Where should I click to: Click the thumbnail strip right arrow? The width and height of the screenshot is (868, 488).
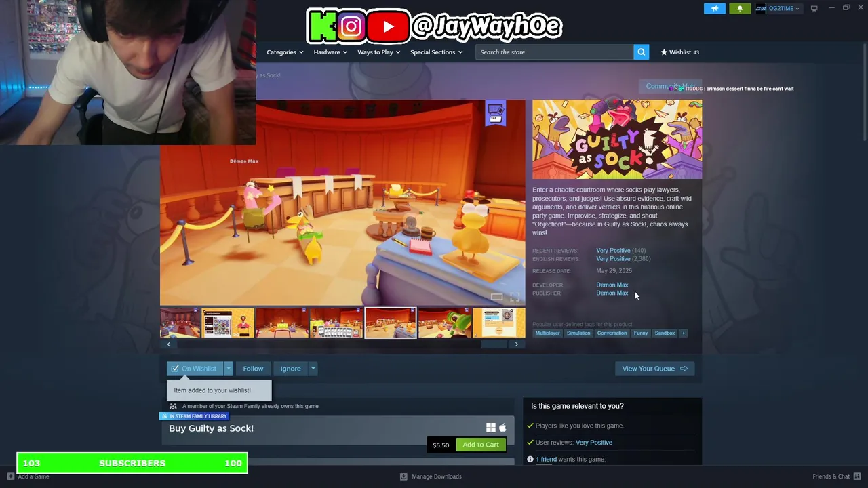[516, 344]
